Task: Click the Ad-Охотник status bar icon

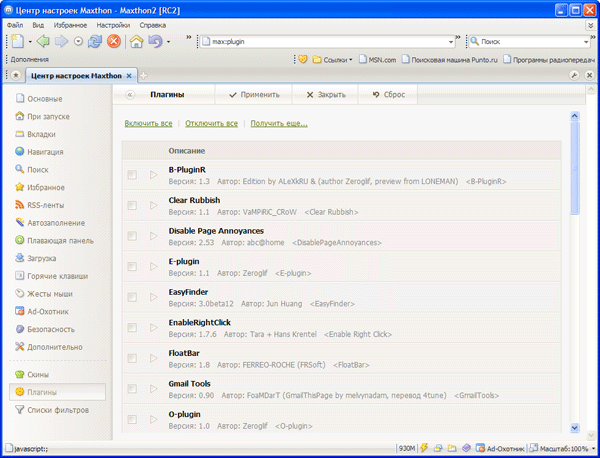Action: [480, 448]
